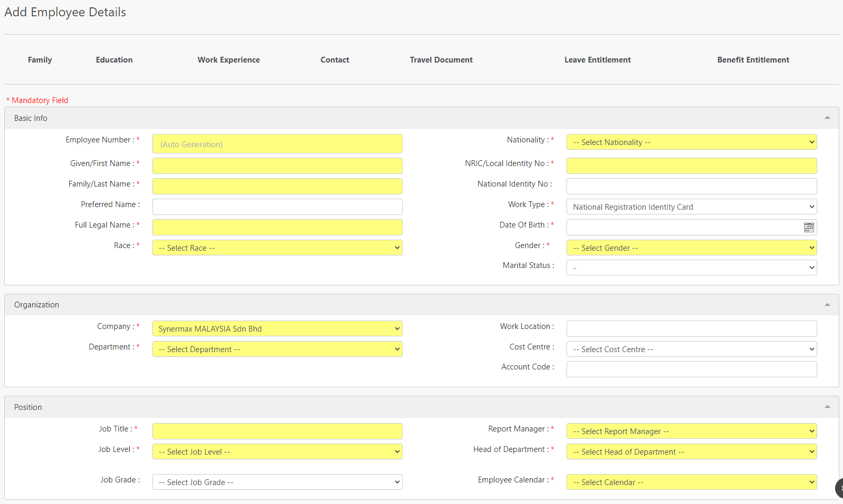
Task: Click the Add Employee Details heading
Action: pos(65,12)
